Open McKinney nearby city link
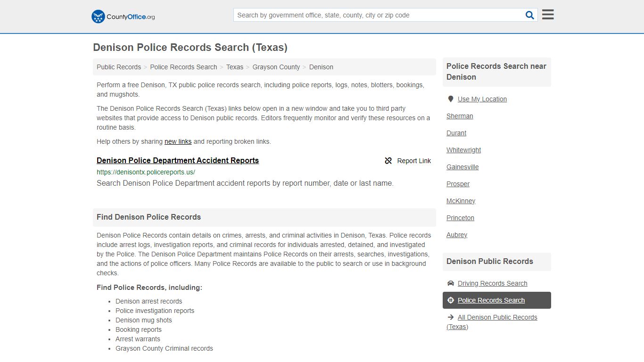644x362 pixels. [461, 201]
